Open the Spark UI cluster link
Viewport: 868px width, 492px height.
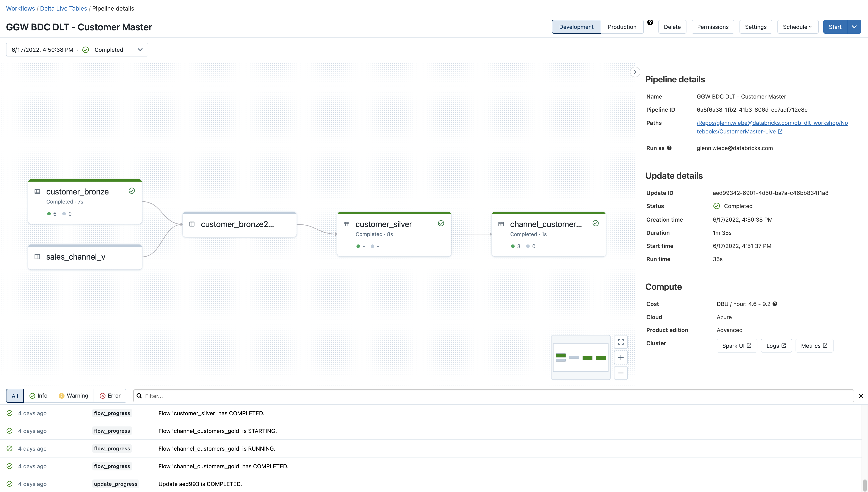[736, 346]
